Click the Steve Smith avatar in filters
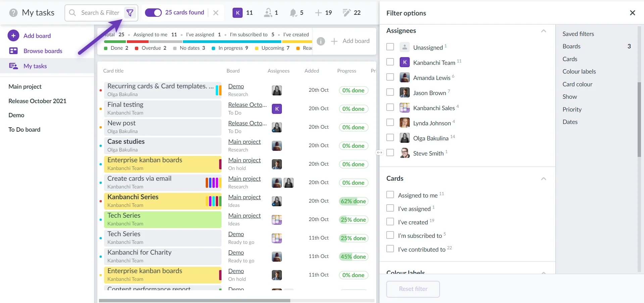Viewport: 644px width, 303px height. [x=405, y=153]
